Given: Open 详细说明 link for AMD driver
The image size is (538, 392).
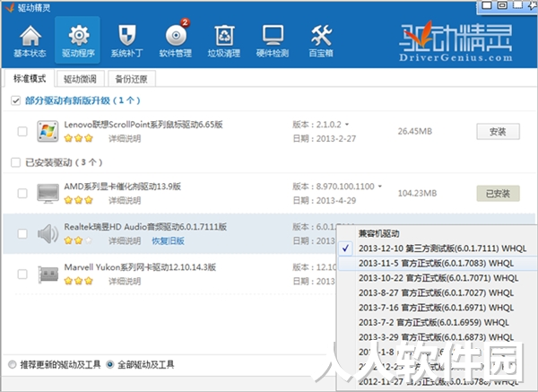Looking at the screenshot, I should click(125, 200).
